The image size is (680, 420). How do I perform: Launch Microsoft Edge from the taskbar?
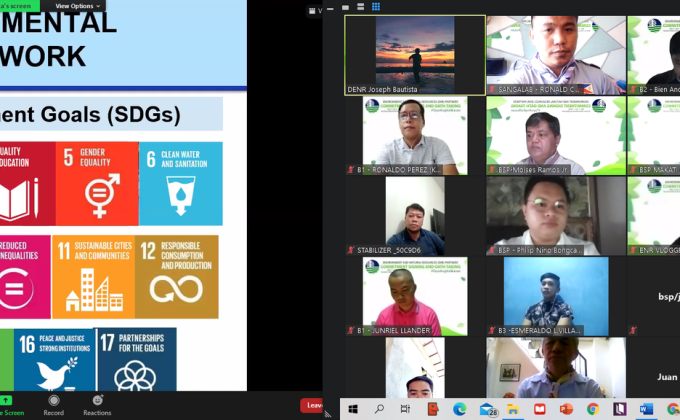459,409
